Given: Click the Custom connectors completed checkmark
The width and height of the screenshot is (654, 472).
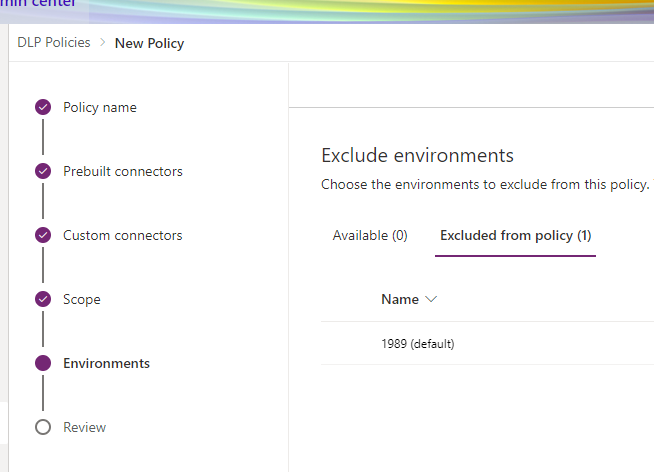Looking at the screenshot, I should coord(42,235).
